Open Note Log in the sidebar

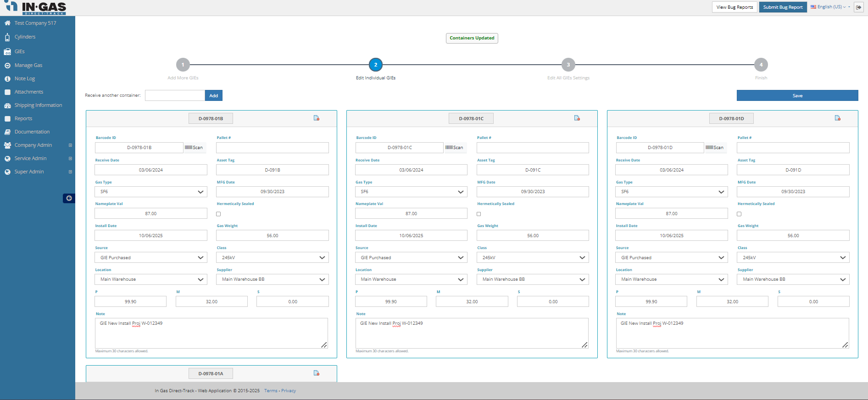coord(24,78)
